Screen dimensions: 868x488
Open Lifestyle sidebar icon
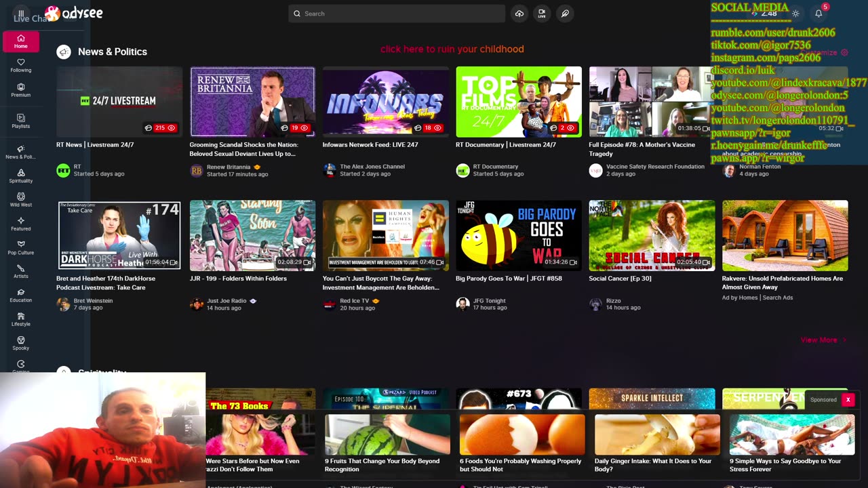[x=21, y=319]
